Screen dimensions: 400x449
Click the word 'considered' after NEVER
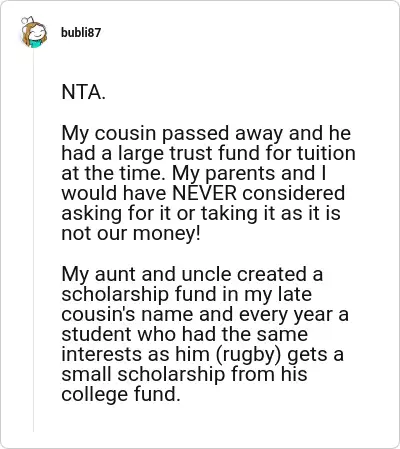click(294, 193)
